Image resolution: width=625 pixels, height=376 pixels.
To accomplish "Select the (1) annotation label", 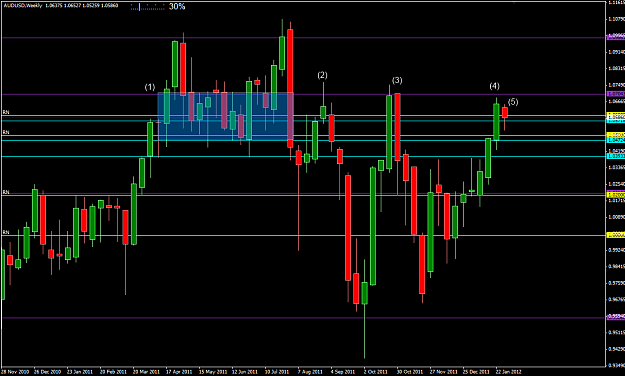I will (x=150, y=87).
